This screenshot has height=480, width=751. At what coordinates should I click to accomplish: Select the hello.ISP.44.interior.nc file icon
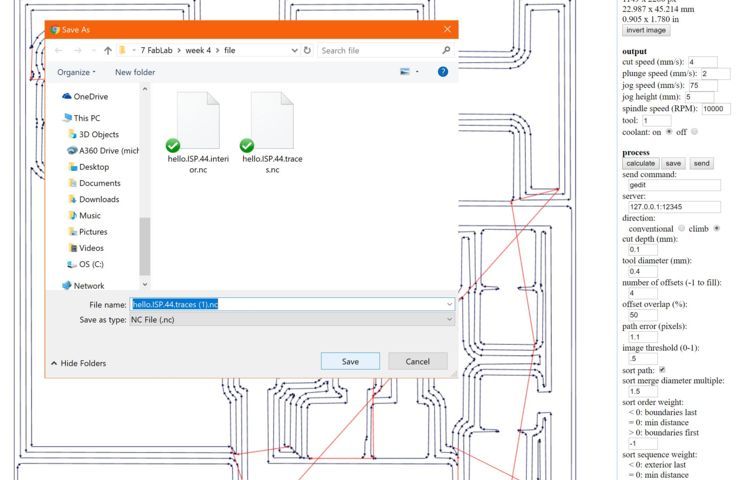pyautogui.click(x=198, y=121)
